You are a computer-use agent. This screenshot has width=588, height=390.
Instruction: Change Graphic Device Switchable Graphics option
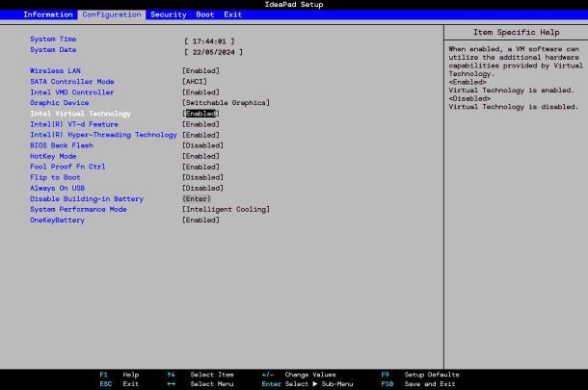tap(226, 103)
